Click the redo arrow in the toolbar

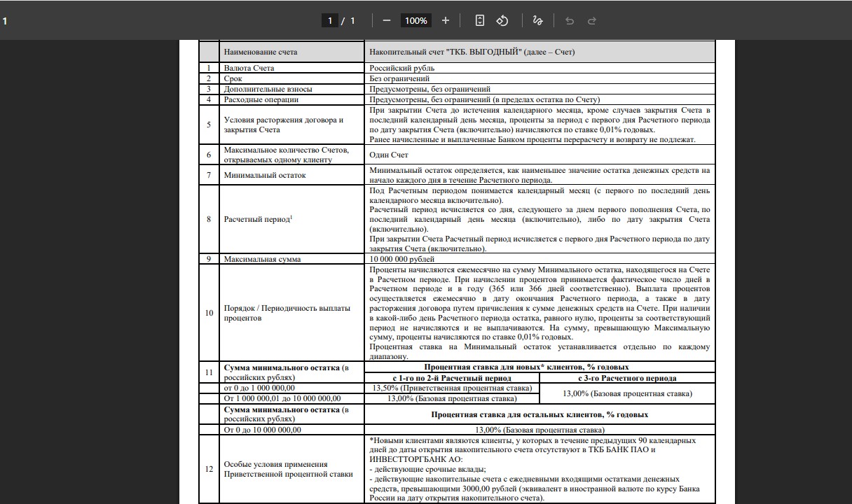click(592, 20)
